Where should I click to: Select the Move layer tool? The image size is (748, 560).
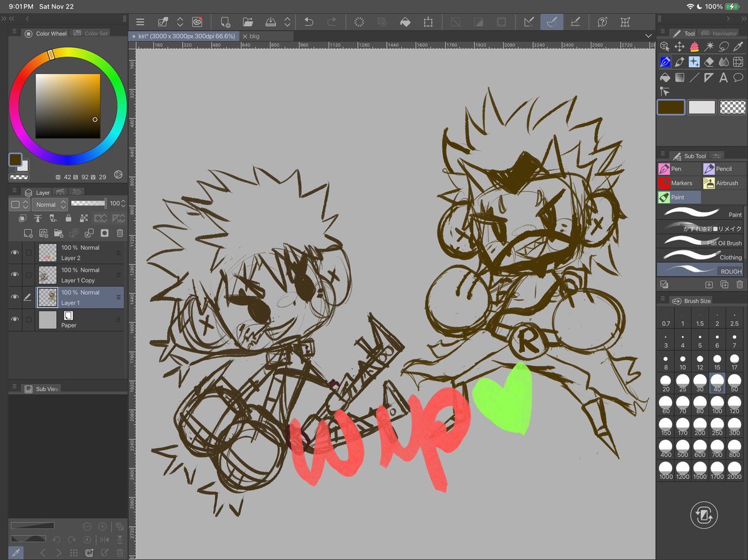pos(679,47)
